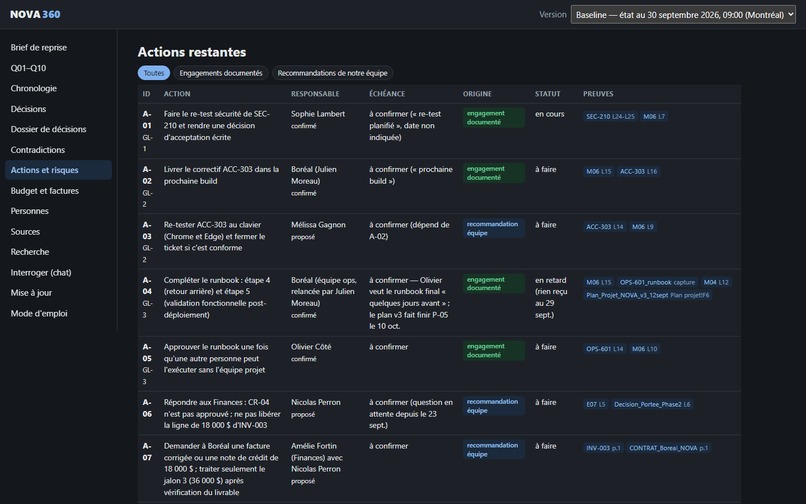Viewport: 806px width, 504px height.
Task: Go to Personnes section
Action: pos(59,211)
